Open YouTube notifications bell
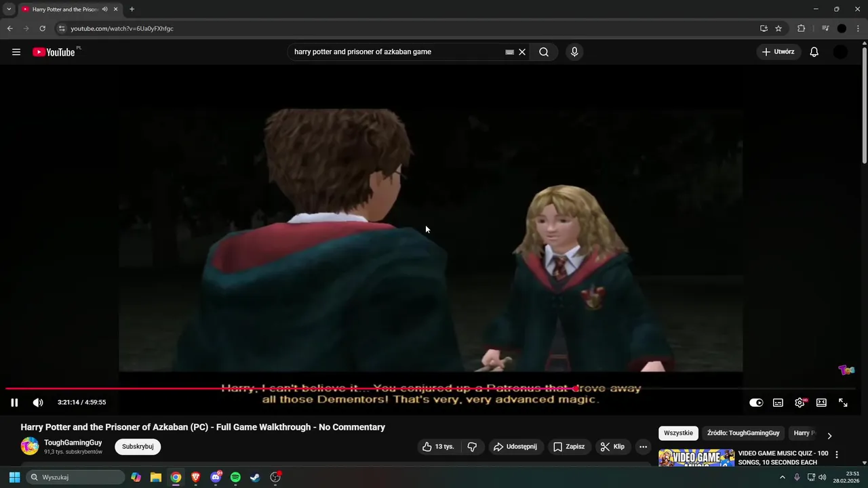 point(814,52)
